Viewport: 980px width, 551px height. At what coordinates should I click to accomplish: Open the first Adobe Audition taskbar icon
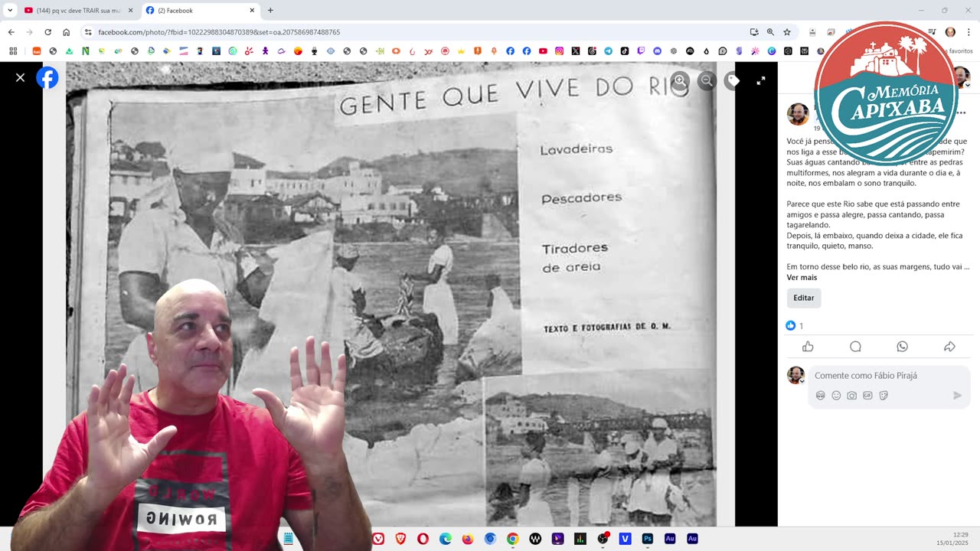point(670,539)
